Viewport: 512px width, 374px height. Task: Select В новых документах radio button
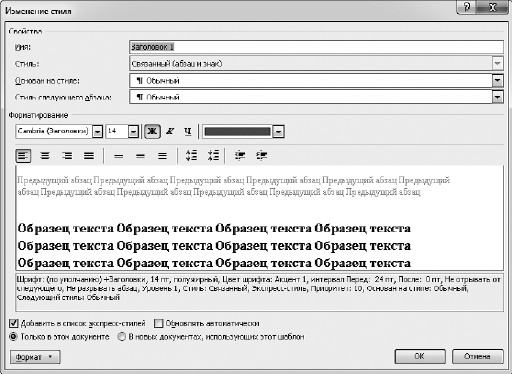click(122, 337)
